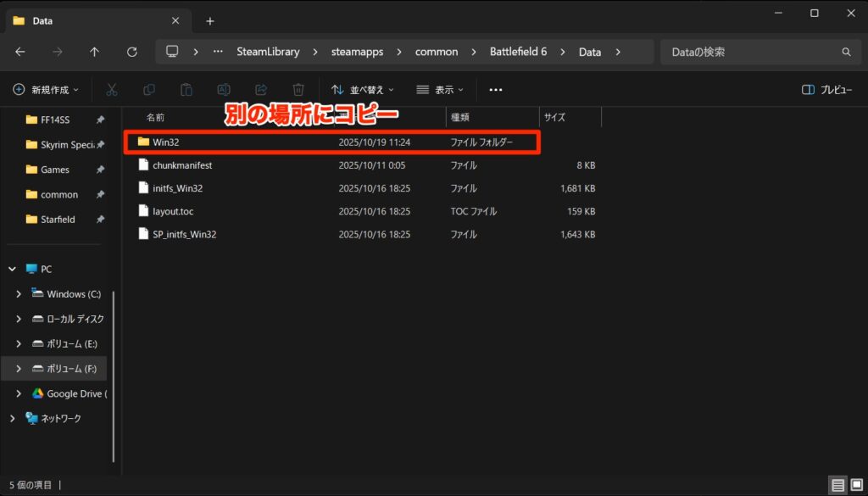Switch to details view in status bar
This screenshot has height=496, width=868.
(x=837, y=486)
